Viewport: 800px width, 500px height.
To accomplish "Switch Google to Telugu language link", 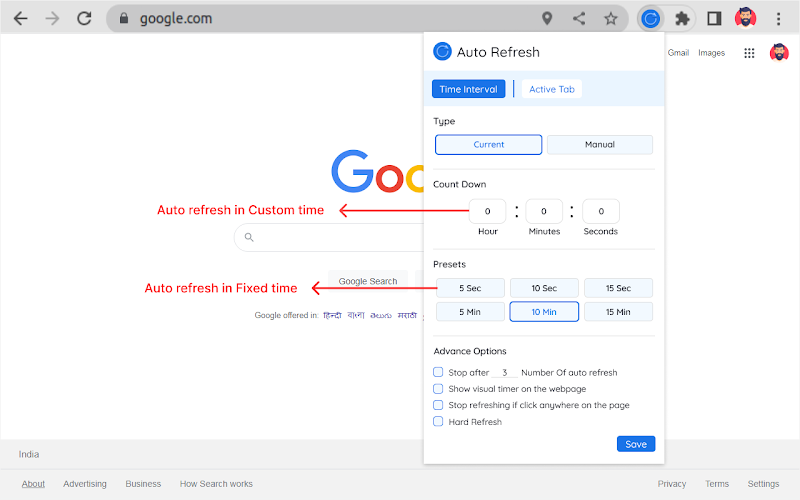I will (381, 315).
